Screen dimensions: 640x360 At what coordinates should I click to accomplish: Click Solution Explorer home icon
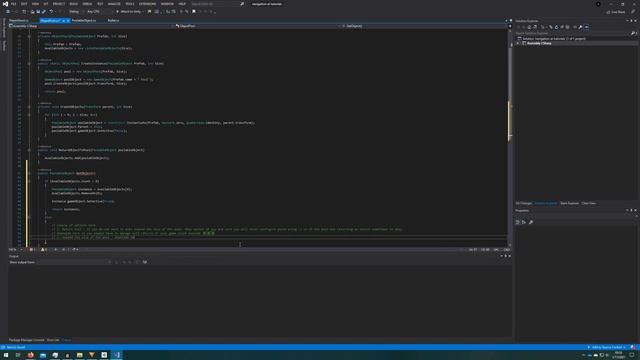pos(529,27)
